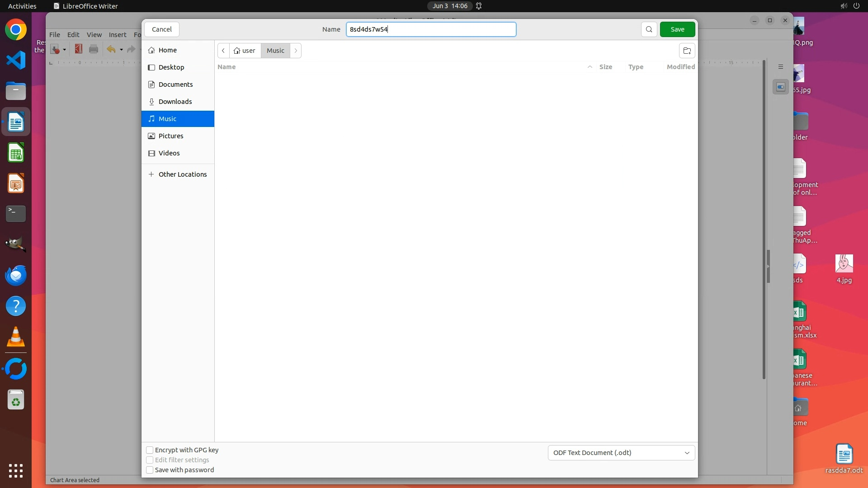868x488 pixels.
Task: Expand Other Locations in the sidebar
Action: tap(182, 174)
